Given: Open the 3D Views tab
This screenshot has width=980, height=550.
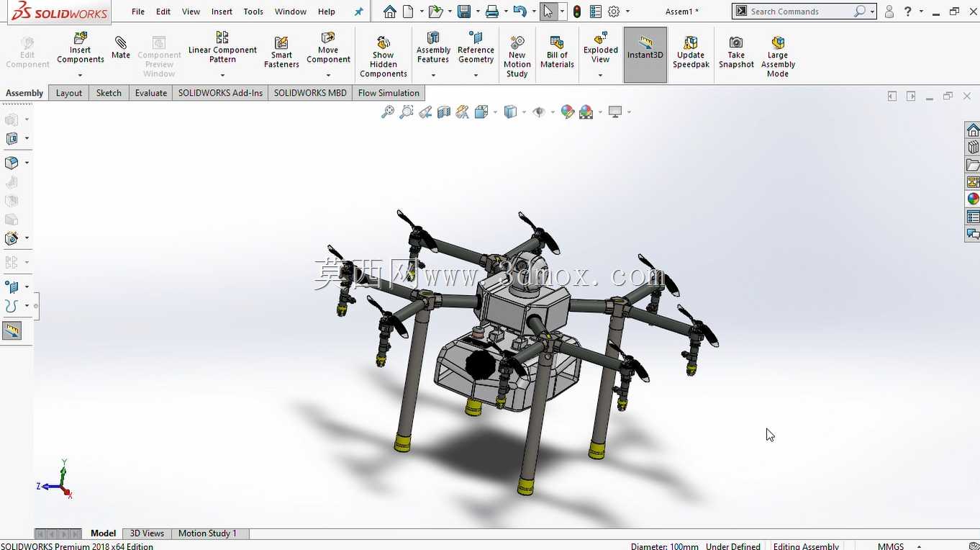Looking at the screenshot, I should point(147,533).
